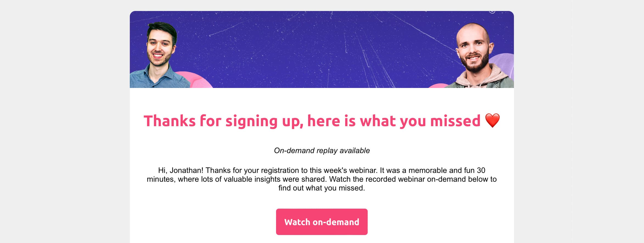This screenshot has height=243, width=644.
Task: Click the Watch on-demand button
Action: click(322, 222)
